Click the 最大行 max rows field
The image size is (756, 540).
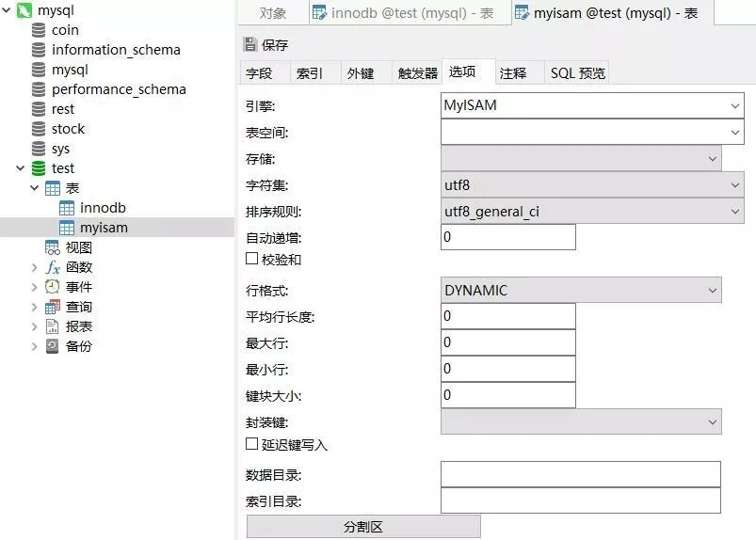tap(508, 342)
